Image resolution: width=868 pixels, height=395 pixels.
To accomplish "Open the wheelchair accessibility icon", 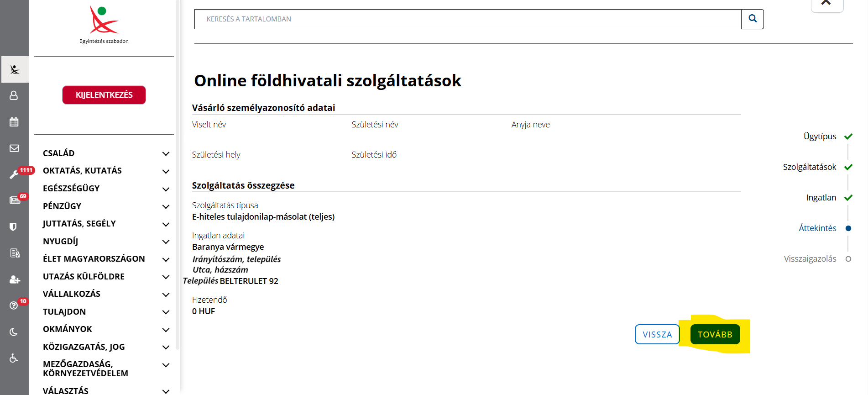I will (14, 358).
